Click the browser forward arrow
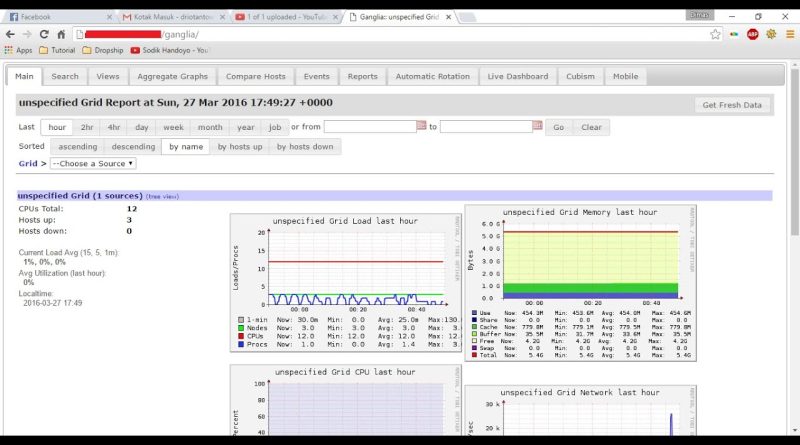 pos(27,34)
